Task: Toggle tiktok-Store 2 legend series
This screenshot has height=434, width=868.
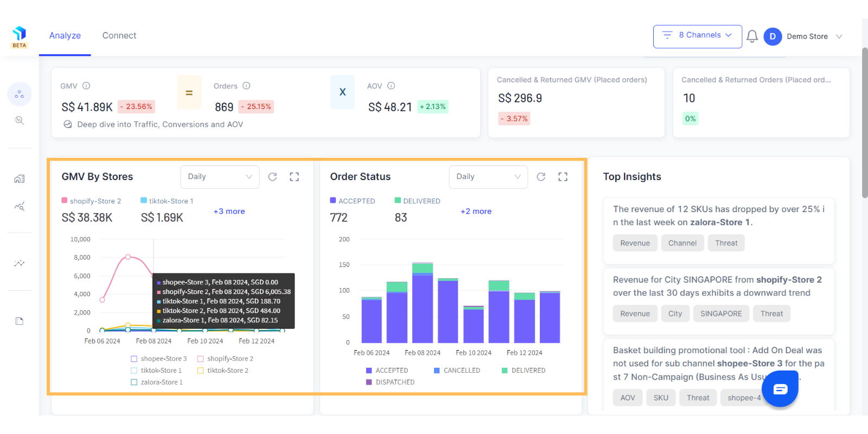Action: [223, 371]
